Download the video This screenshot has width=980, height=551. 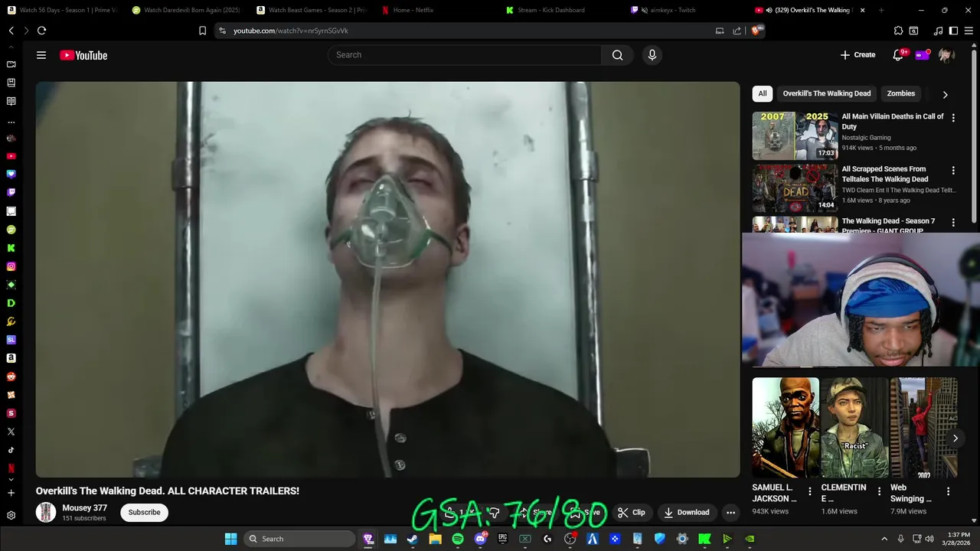coord(687,513)
